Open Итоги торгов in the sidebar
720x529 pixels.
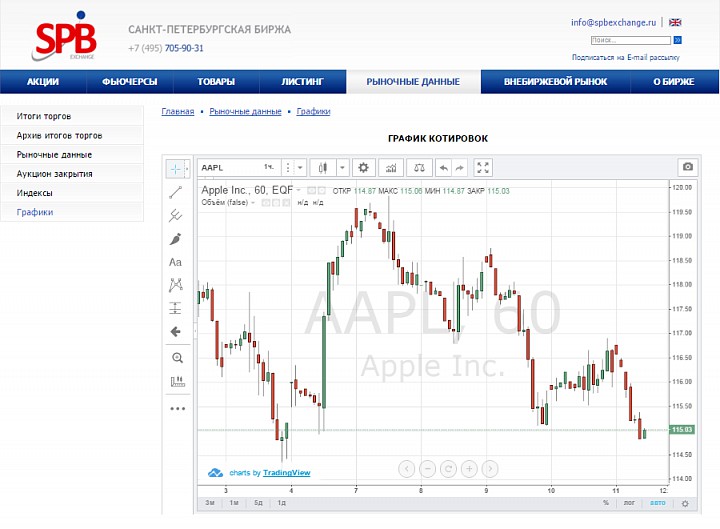(72, 116)
